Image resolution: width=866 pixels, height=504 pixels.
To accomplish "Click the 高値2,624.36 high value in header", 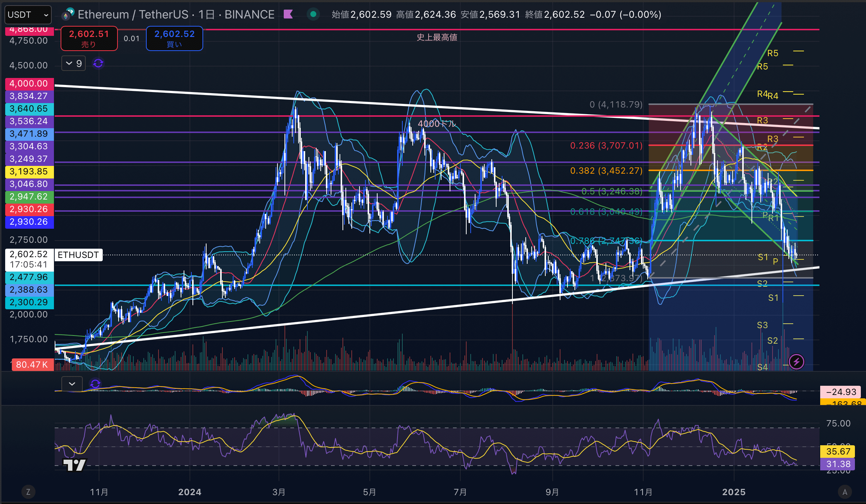I will [426, 14].
